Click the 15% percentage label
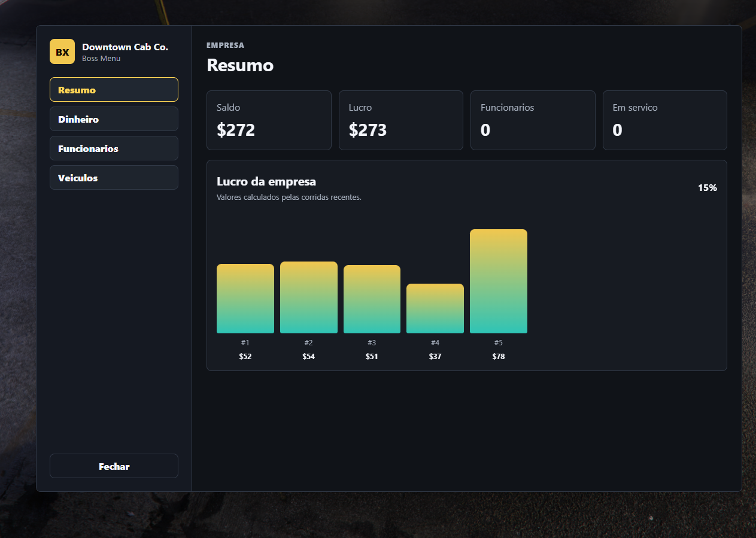 [708, 188]
